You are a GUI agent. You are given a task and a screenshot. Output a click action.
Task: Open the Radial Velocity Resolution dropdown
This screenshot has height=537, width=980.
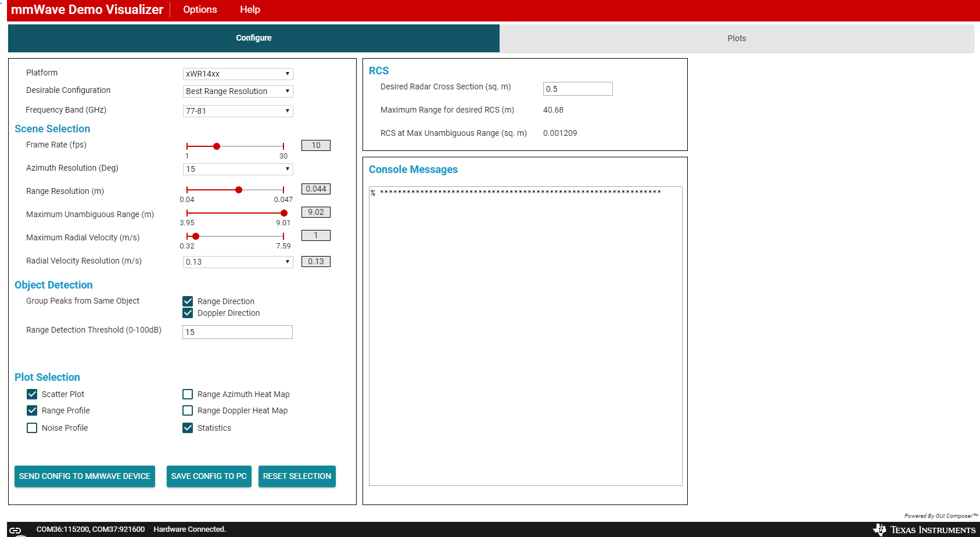(238, 262)
